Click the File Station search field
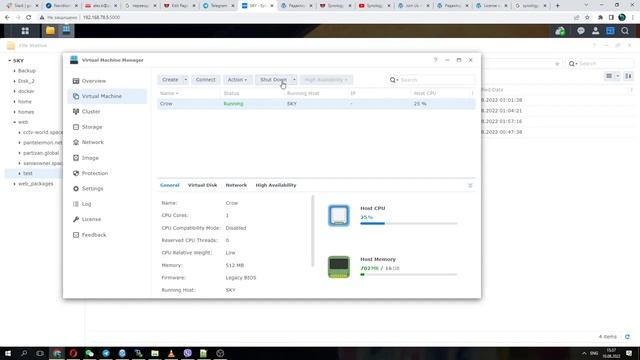Viewport: 640px width, 360px height. tap(605, 64)
